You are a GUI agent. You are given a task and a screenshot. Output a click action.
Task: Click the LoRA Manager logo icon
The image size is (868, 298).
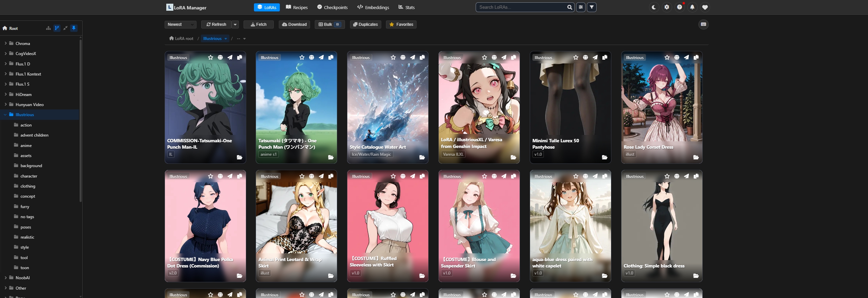tap(170, 7)
